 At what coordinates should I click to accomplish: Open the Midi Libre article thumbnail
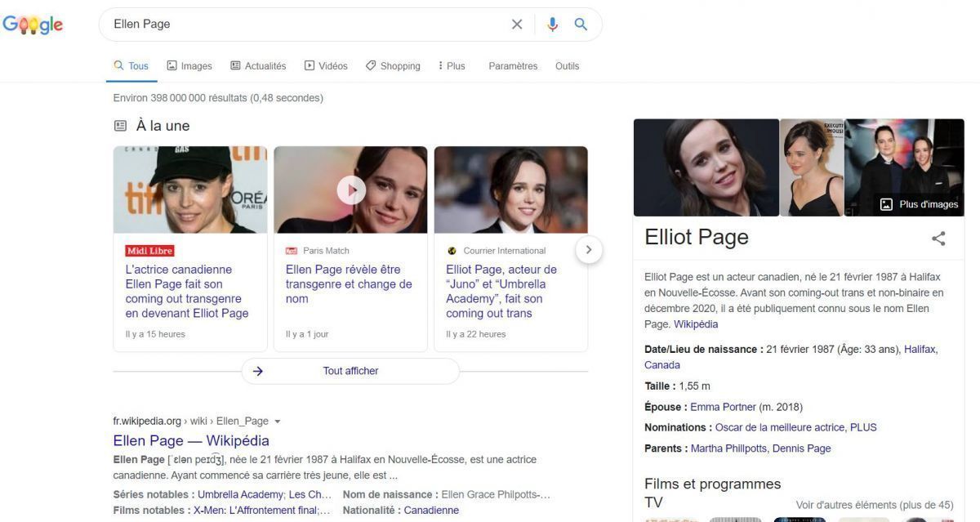190,190
